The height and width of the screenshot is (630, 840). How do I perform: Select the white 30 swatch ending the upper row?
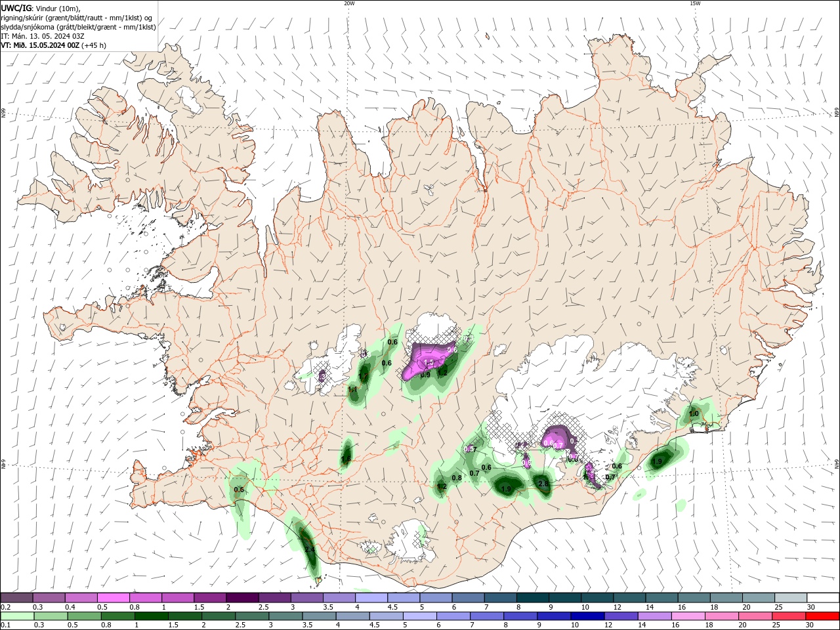point(823,598)
